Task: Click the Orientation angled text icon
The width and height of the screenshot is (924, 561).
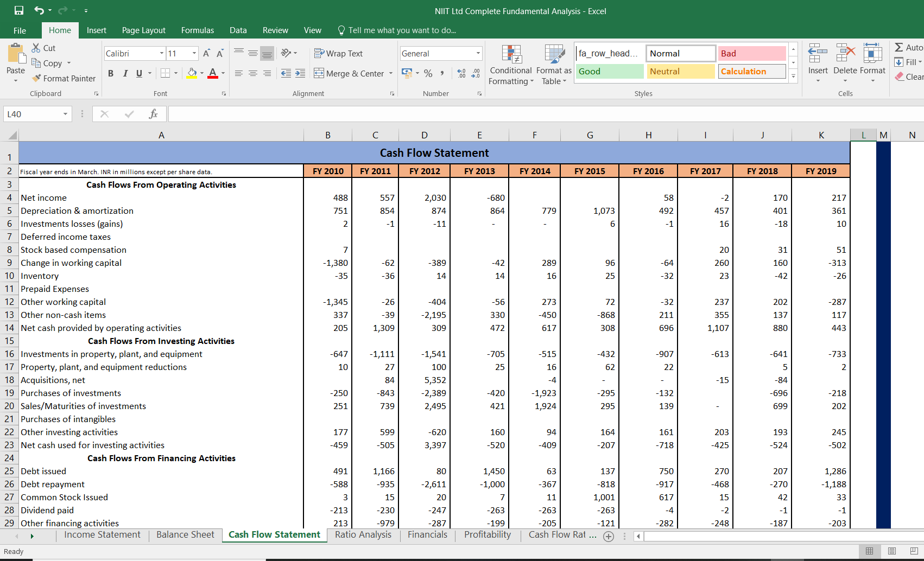Action: tap(286, 53)
